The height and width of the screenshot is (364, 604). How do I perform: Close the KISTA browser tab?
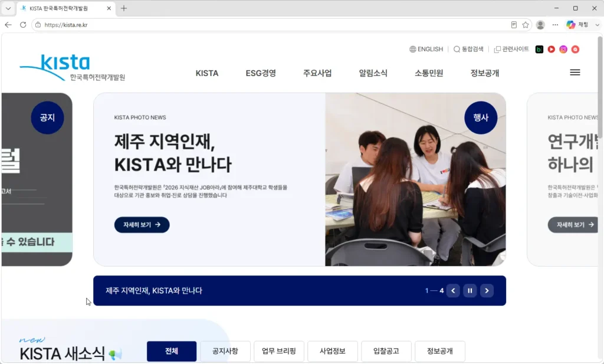coord(109,8)
